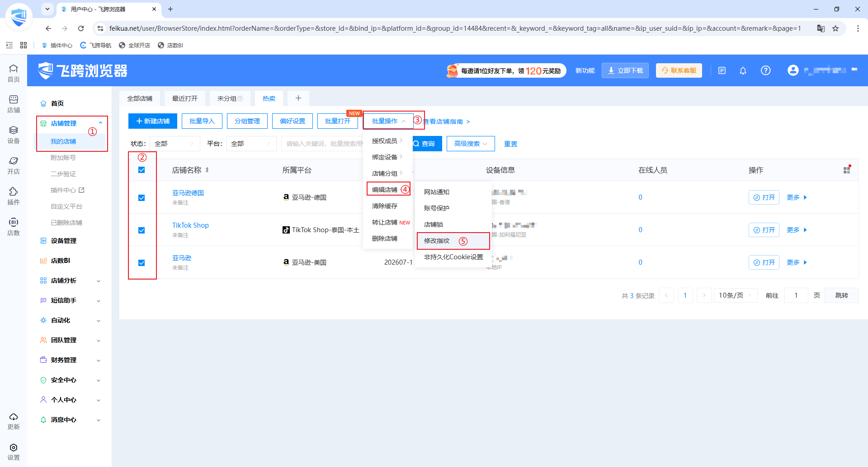868x467 pixels.
Task: Open the 店铺 icon in left rail
Action: click(14, 104)
